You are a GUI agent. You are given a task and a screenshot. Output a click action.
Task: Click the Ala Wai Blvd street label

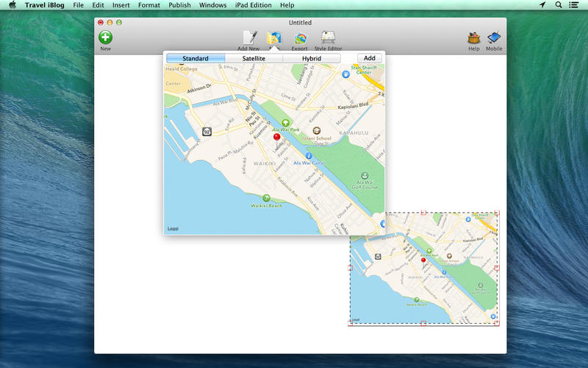[226, 102]
